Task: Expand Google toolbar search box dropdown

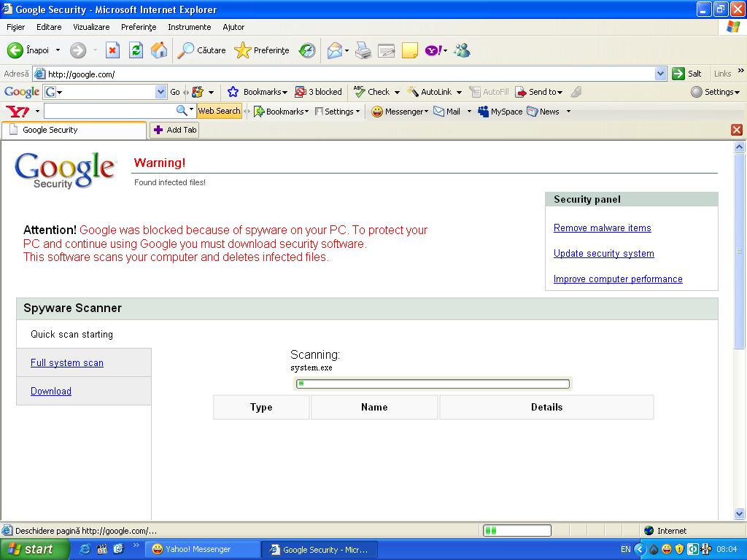Action: 161,92
